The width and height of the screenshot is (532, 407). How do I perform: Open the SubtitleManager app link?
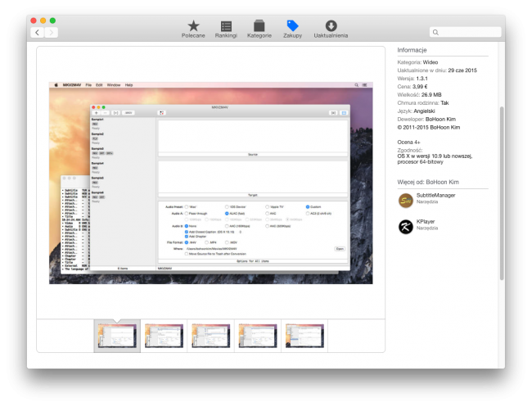tap(435, 195)
